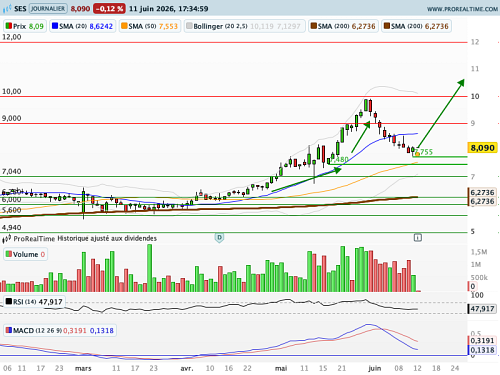Open the SMA (20) 8,6242 indicator settings

pyautogui.click(x=83, y=26)
